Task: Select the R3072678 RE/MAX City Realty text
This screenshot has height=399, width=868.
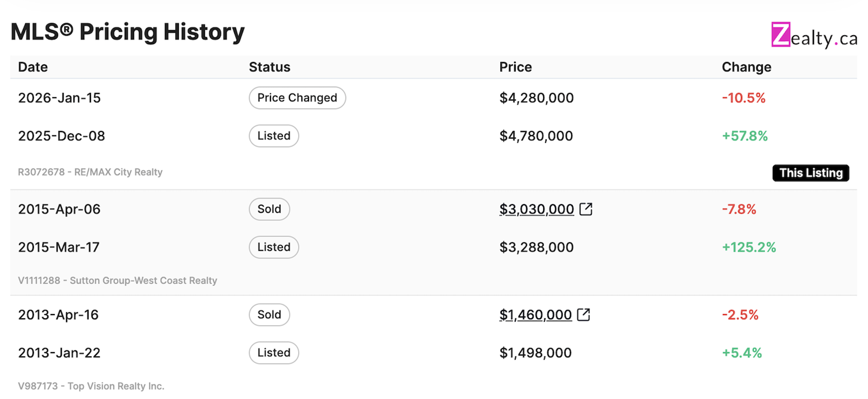Action: pyautogui.click(x=90, y=172)
